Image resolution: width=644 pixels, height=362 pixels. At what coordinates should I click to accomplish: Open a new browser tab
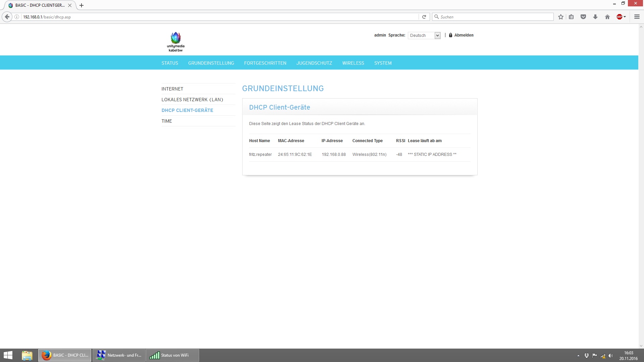tap(82, 5)
